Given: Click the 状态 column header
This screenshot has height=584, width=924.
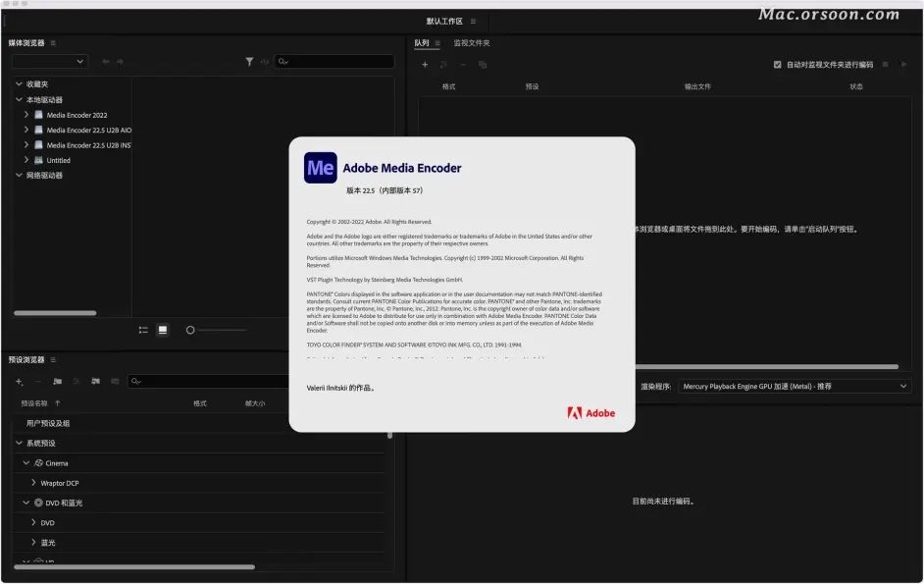Looking at the screenshot, I should [856, 86].
